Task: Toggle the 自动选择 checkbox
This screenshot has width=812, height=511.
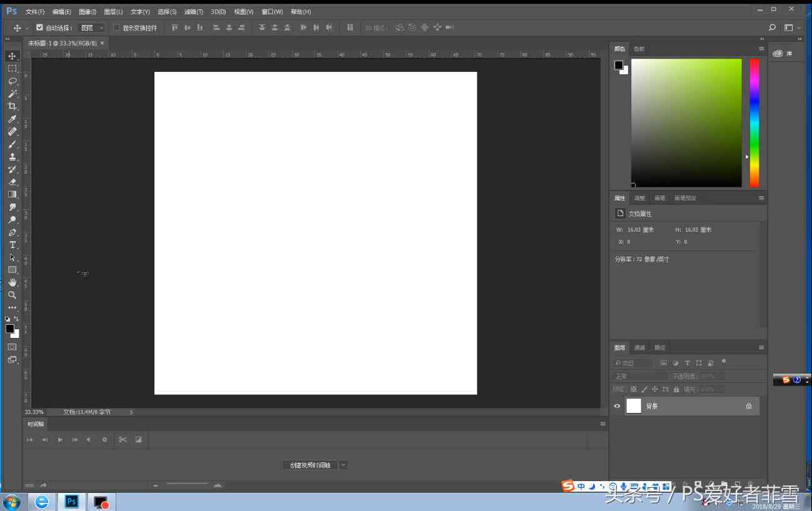Action: point(40,28)
